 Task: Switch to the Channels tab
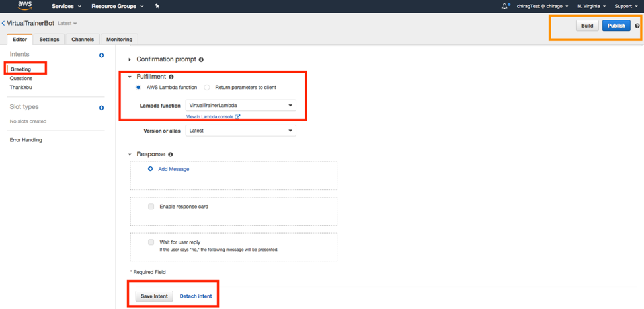pos(83,40)
